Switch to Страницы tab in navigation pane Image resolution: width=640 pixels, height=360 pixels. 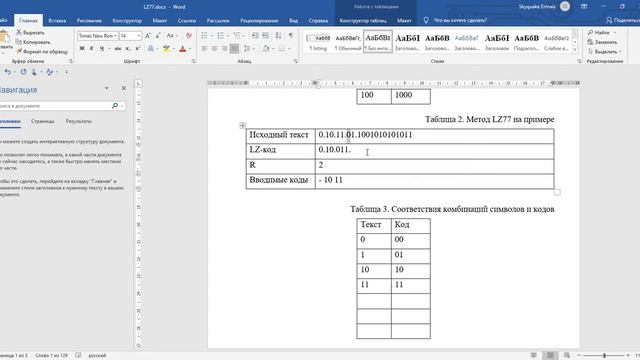point(42,121)
